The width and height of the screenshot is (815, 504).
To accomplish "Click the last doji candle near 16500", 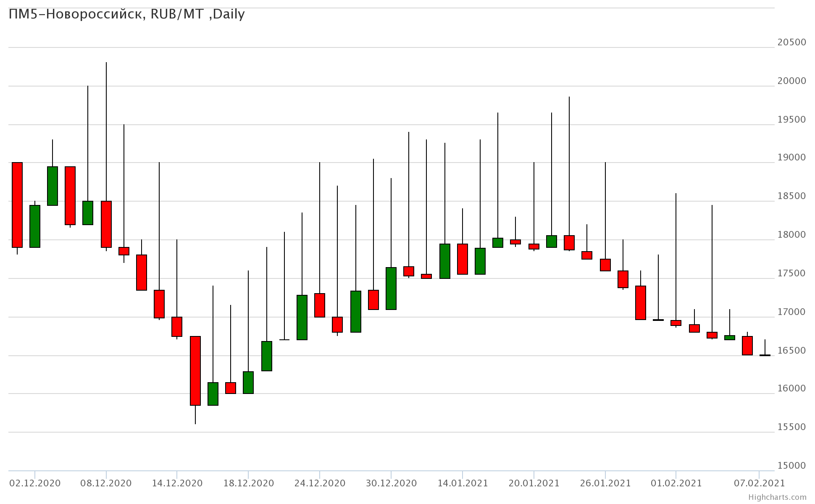I will (x=765, y=355).
